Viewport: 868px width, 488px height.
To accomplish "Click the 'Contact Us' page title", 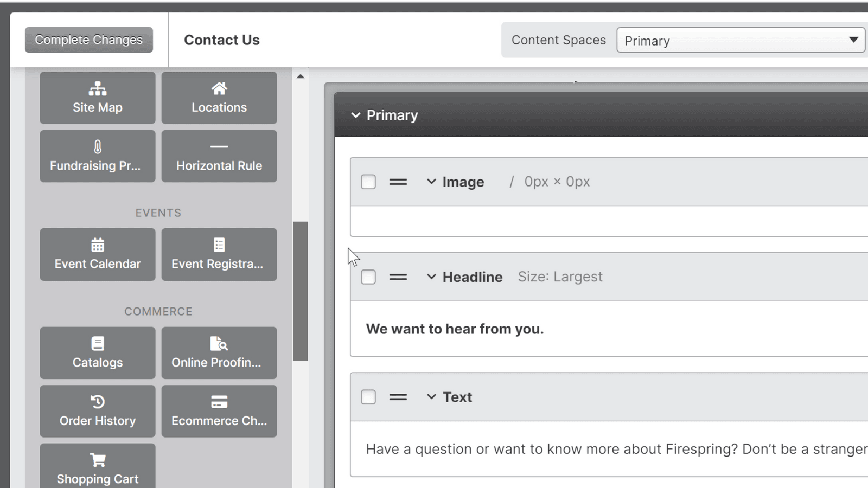I will [222, 40].
